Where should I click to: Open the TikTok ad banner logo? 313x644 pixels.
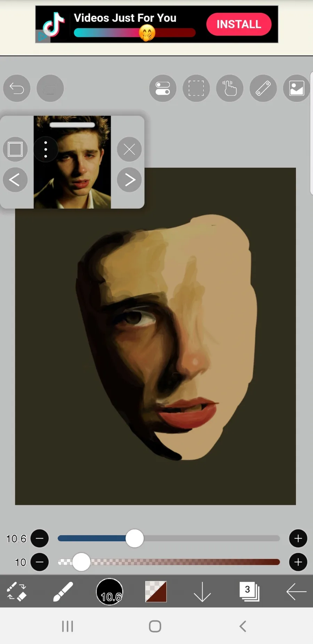tap(54, 24)
